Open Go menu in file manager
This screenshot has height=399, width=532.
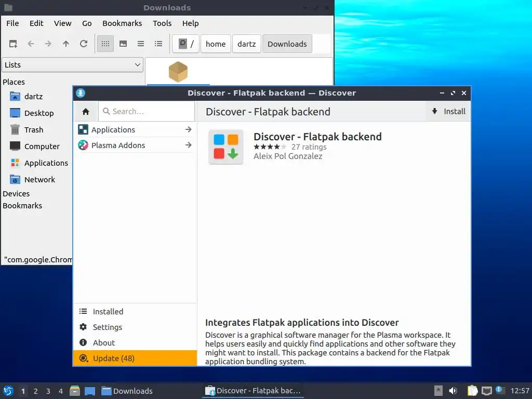click(x=87, y=23)
